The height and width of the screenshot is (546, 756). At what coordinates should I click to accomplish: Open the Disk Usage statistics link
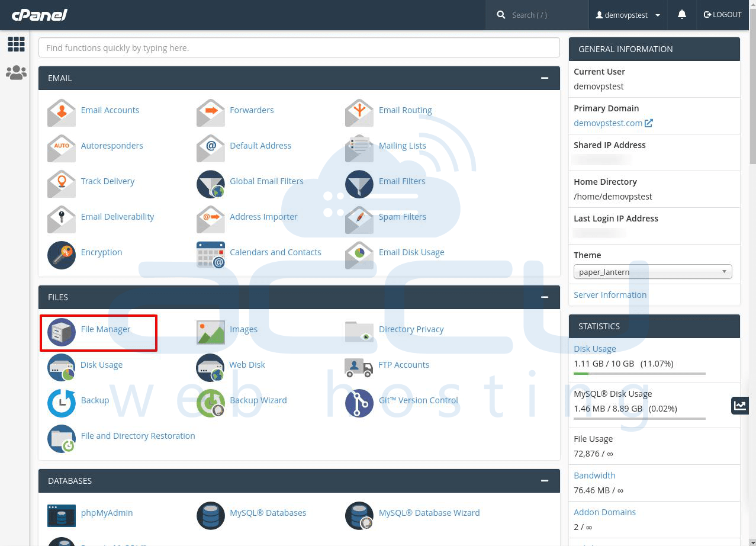(x=594, y=349)
